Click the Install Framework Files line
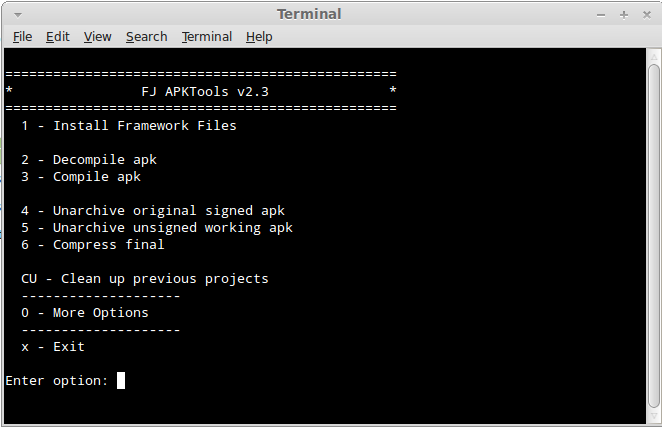 (x=129, y=126)
